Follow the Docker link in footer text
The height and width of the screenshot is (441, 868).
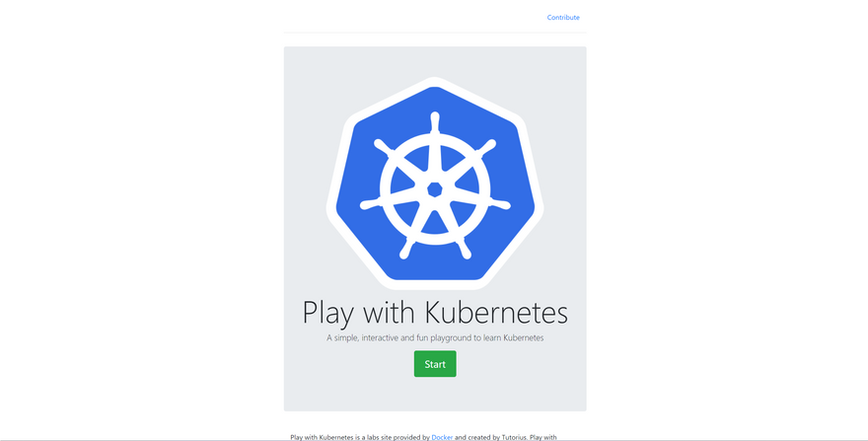pyautogui.click(x=442, y=437)
